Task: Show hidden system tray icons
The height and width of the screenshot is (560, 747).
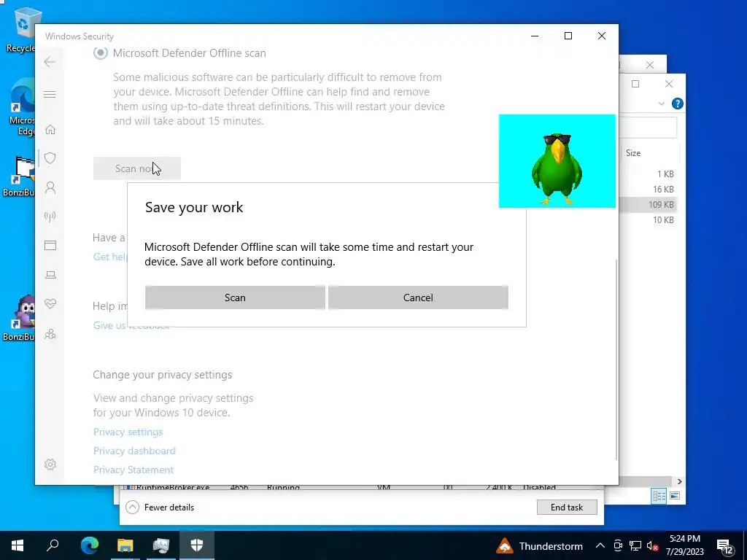Action: pyautogui.click(x=600, y=545)
